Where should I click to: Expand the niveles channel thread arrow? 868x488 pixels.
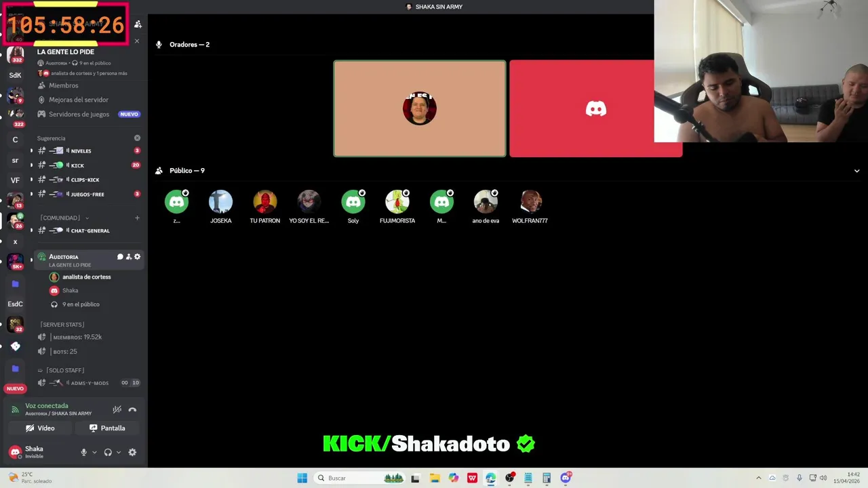[31, 150]
